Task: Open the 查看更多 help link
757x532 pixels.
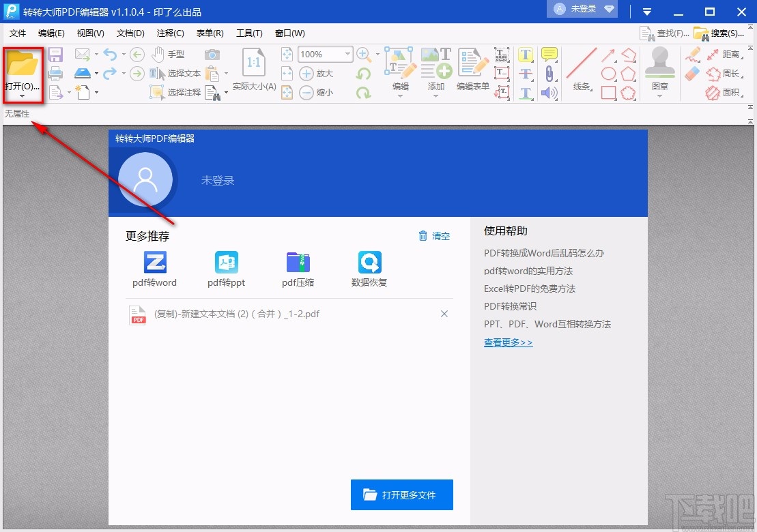Action: [507, 342]
